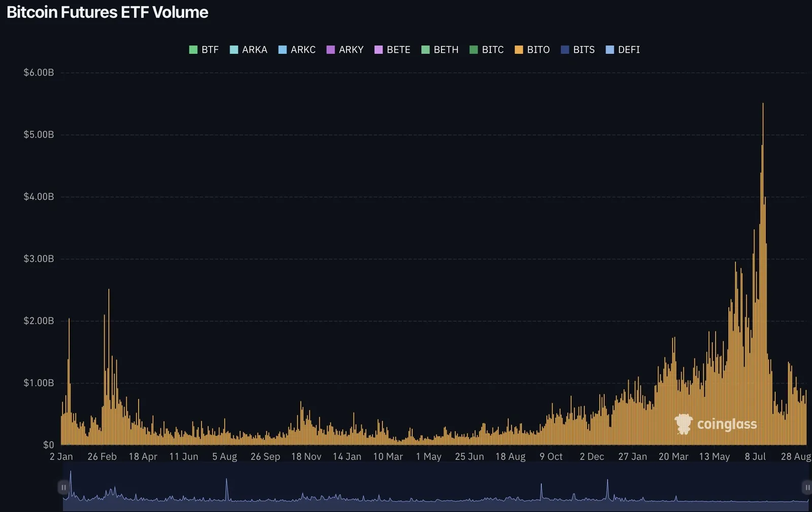Toggle the BITS legend entry
The image size is (812, 512).
point(578,50)
